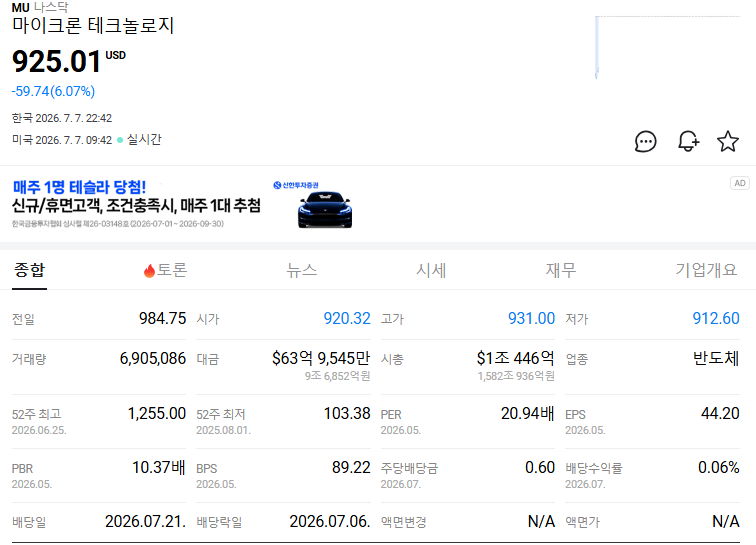This screenshot has width=756, height=545.
Task: Open the 매주 1명 테슬라 당첨 ad headline
Action: pos(80,187)
